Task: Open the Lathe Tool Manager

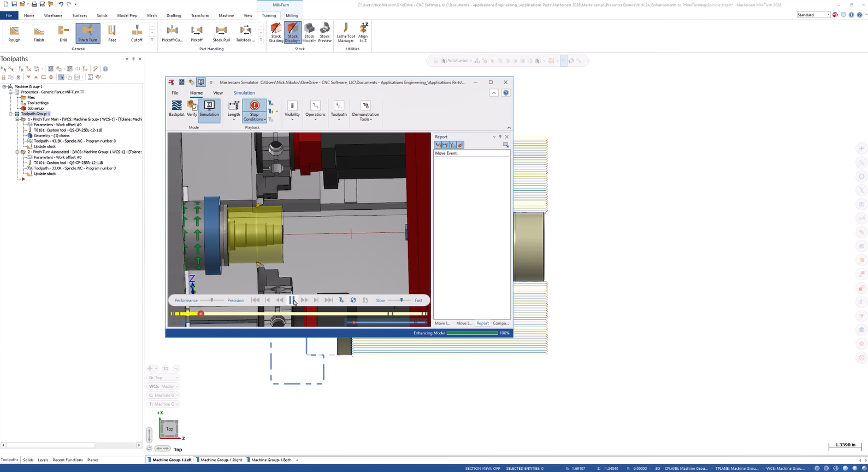Action: pos(346,33)
